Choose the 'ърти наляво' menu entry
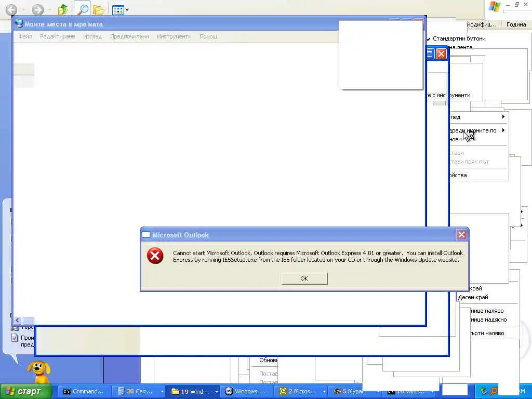Image resolution: width=532 pixels, height=399 pixels. click(487, 333)
